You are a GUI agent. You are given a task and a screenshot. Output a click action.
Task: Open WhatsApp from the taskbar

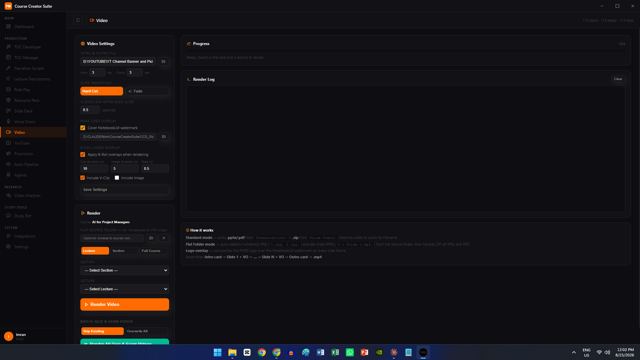coord(350,352)
